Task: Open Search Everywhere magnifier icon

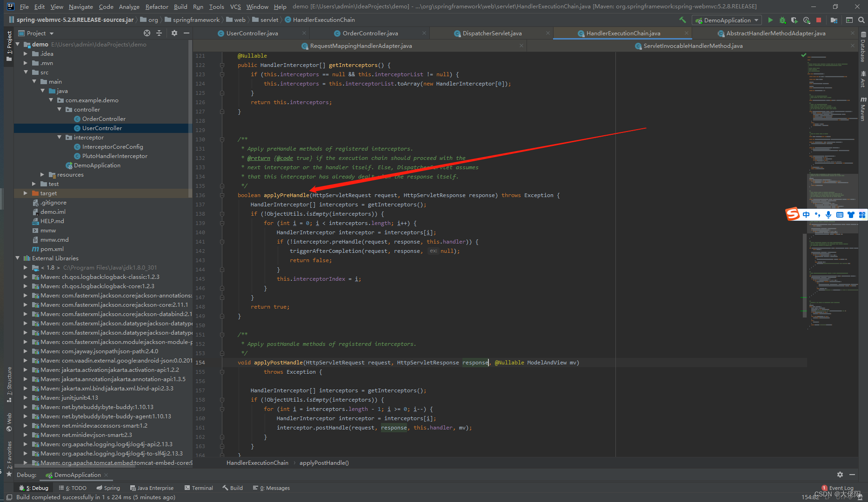Action: 861,20
